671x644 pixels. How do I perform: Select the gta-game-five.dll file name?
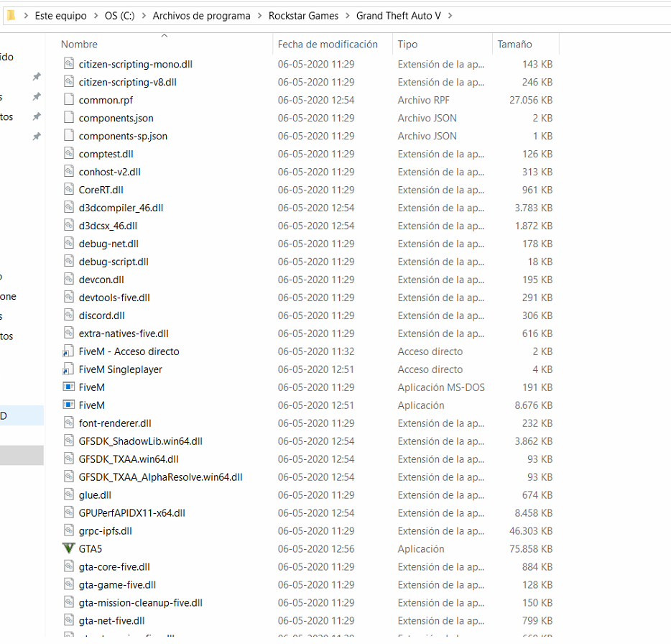pyautogui.click(x=117, y=585)
